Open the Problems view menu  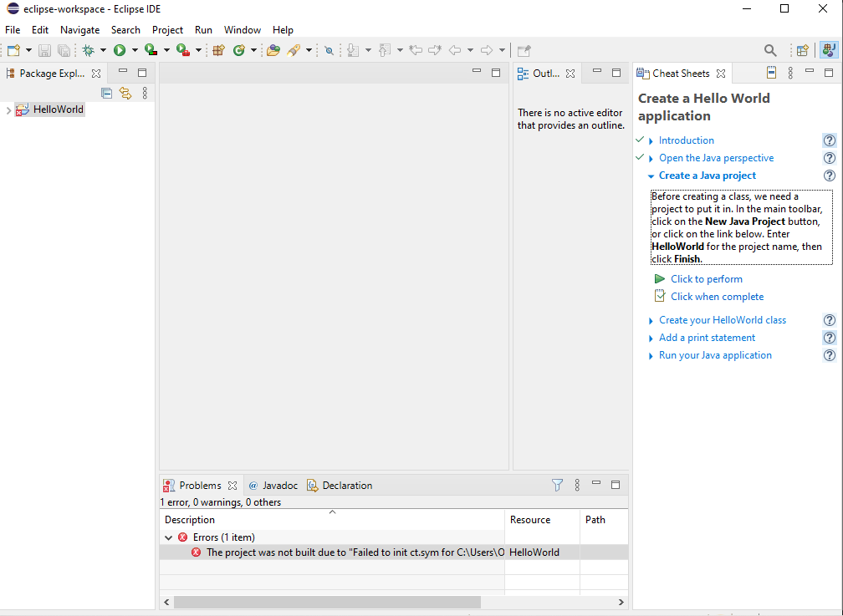(x=577, y=486)
